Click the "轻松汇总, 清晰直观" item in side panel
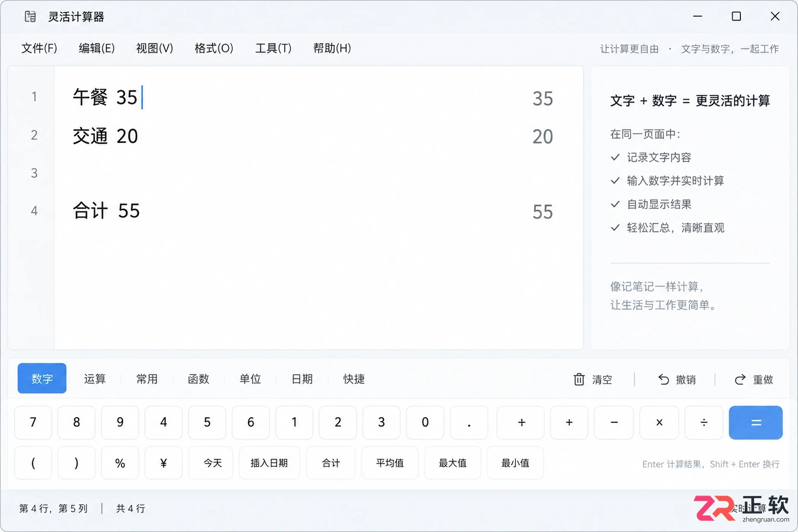 click(676, 228)
